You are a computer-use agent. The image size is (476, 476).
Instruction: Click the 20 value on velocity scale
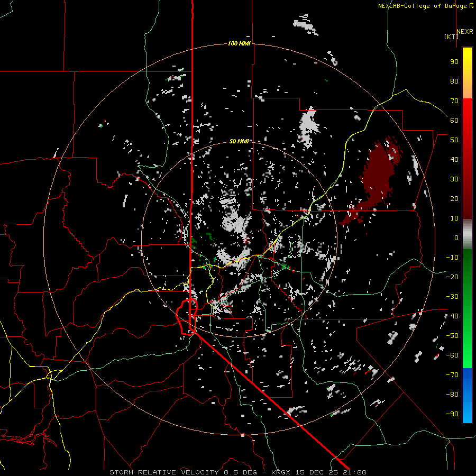point(454,198)
